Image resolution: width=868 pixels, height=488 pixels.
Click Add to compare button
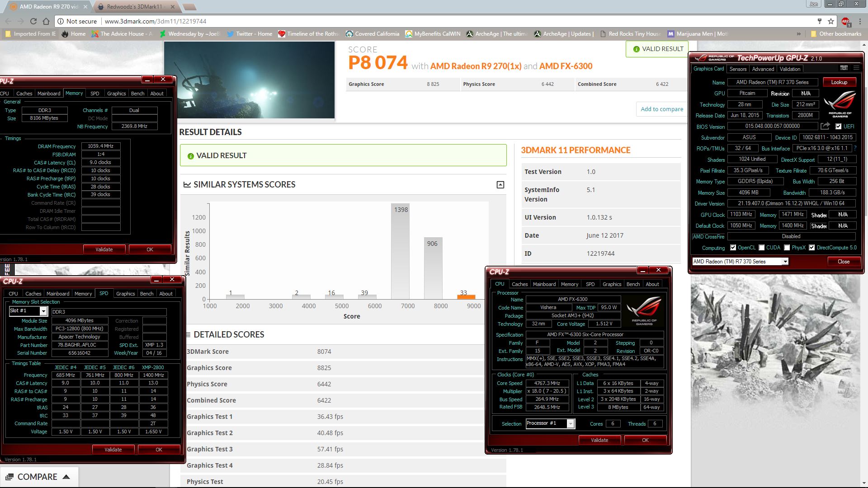662,109
